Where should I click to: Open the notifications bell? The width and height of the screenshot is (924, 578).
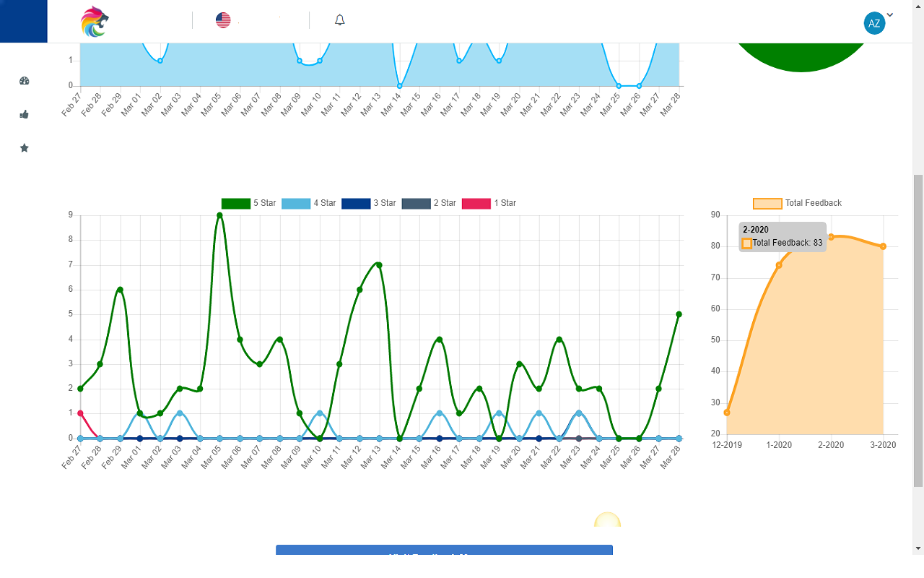[x=340, y=20]
